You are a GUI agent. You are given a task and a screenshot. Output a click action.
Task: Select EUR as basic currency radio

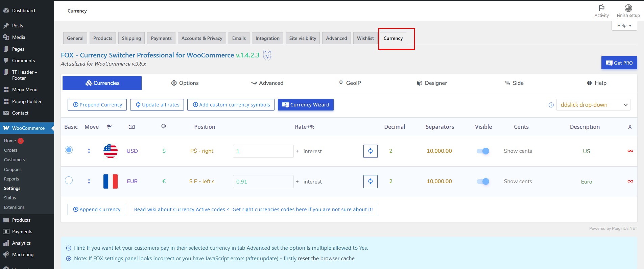click(69, 180)
